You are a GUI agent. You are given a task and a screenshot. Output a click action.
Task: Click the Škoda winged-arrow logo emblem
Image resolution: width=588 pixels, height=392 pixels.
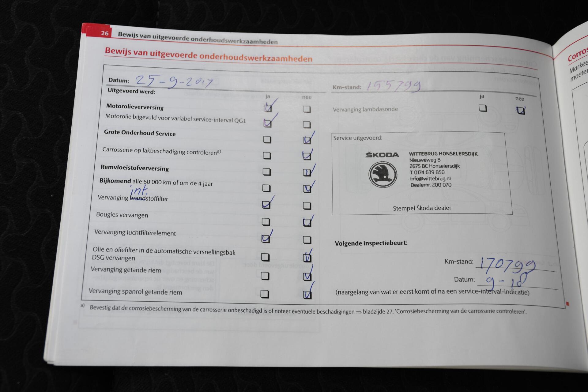383,175
